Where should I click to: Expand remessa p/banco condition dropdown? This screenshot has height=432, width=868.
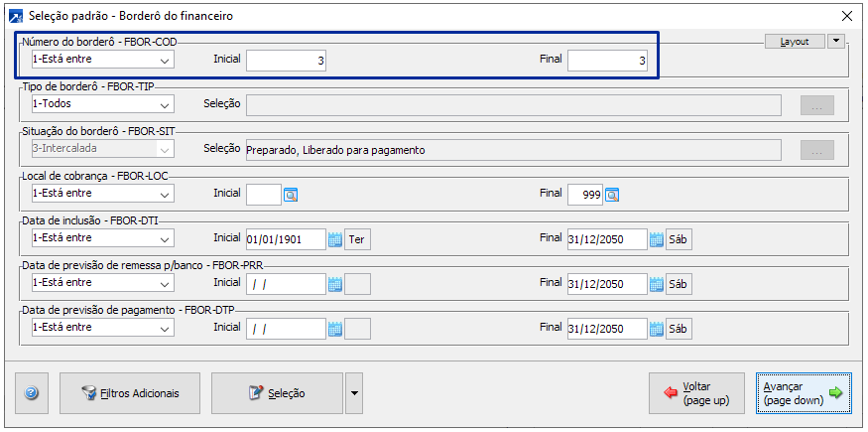(x=164, y=284)
